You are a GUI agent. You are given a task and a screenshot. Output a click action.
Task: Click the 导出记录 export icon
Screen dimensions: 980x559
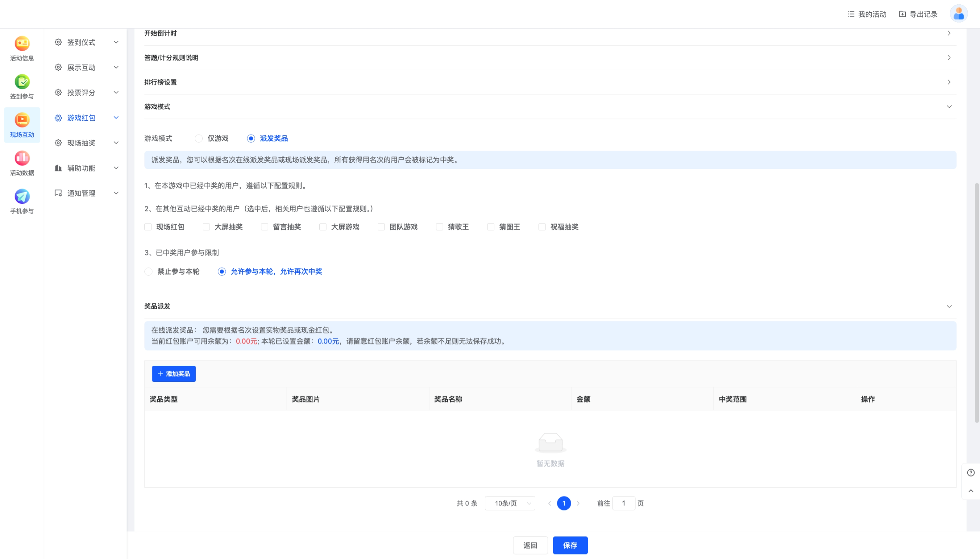click(903, 14)
